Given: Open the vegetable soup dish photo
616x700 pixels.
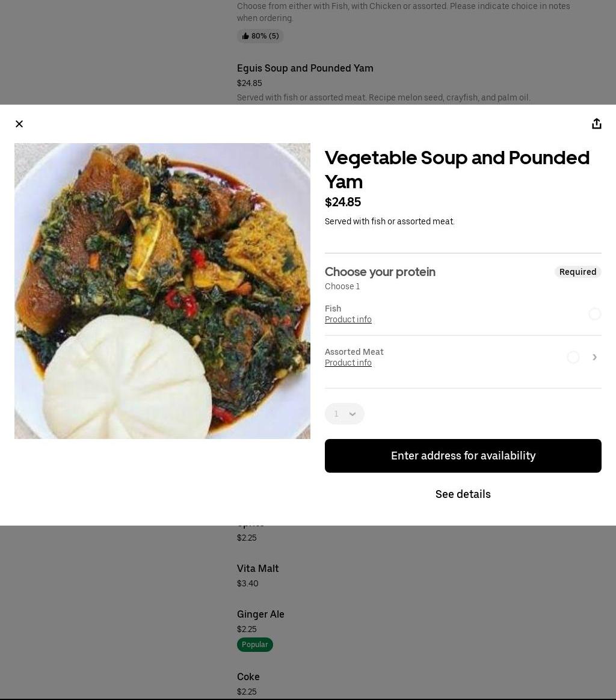Looking at the screenshot, I should point(162,291).
